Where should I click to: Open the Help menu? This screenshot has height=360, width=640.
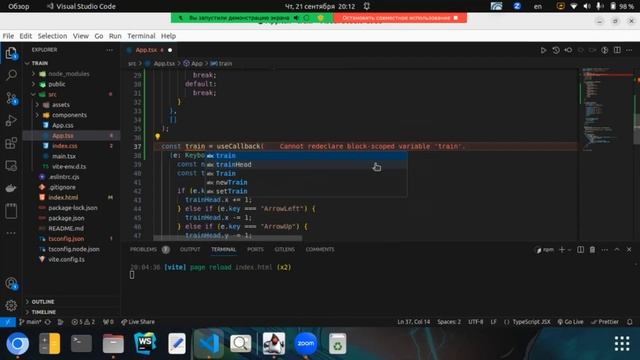[168, 36]
